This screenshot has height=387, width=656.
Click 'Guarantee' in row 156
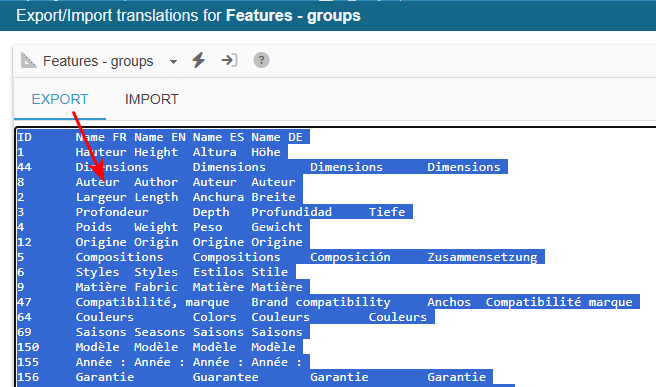pyautogui.click(x=226, y=378)
